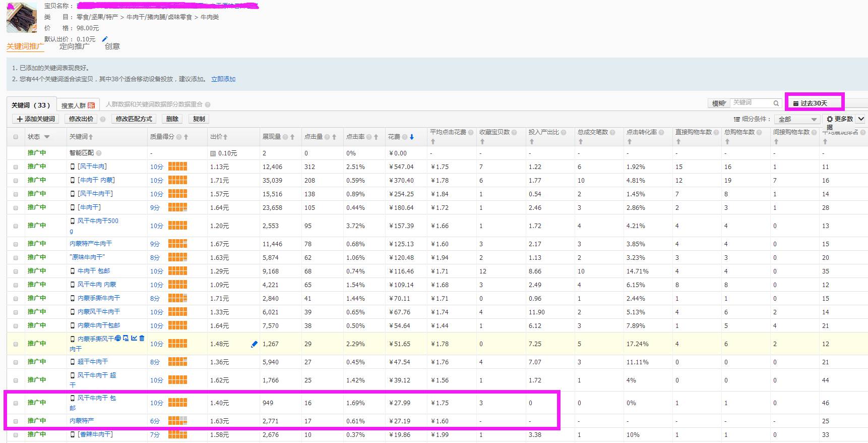Click the help icon next to 修改出价

103,119
